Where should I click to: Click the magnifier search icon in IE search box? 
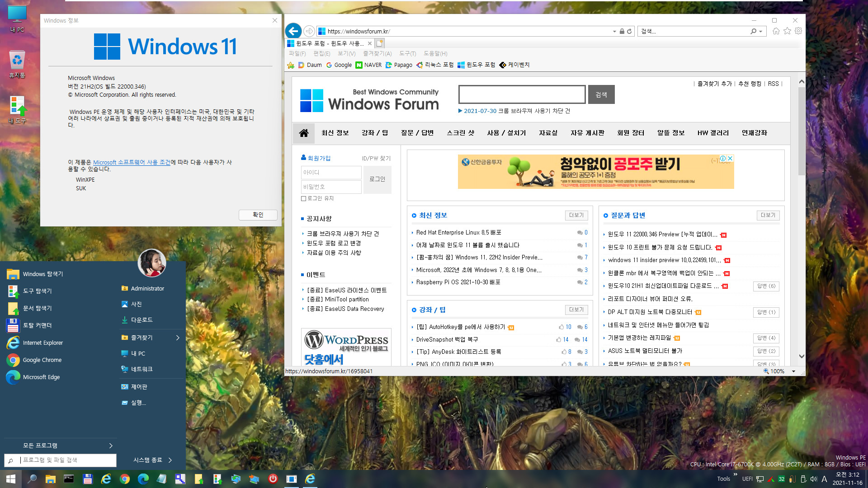753,31
